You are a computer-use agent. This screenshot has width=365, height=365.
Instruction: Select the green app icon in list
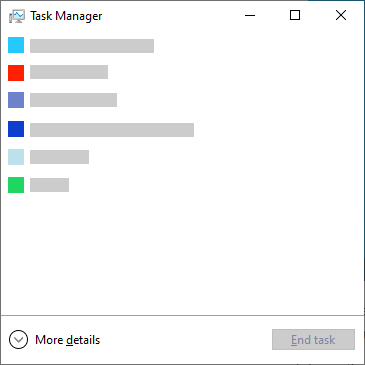[16, 185]
